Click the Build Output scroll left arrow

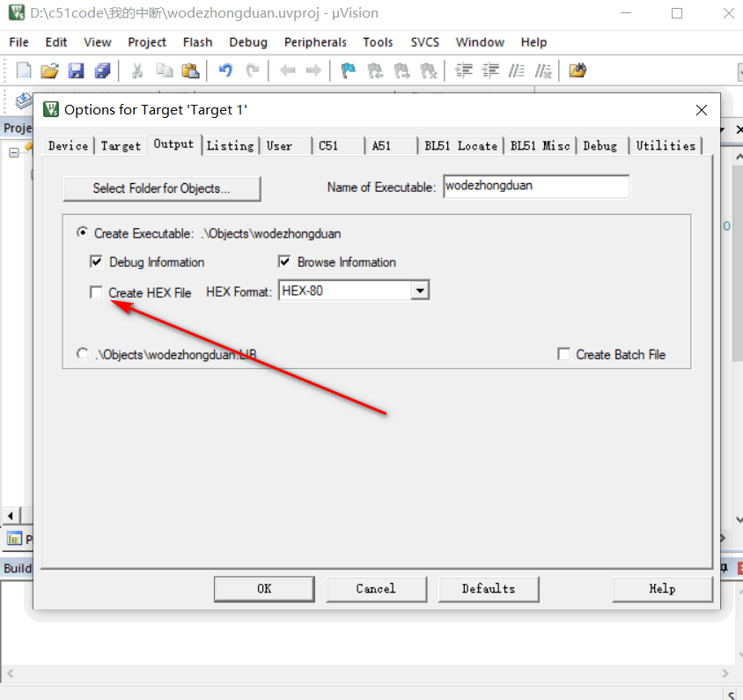10,673
